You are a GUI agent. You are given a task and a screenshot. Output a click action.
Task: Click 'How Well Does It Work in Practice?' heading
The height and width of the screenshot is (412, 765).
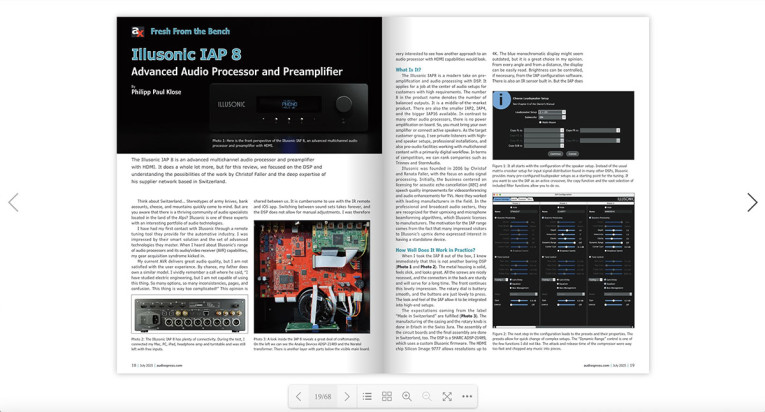(435, 250)
